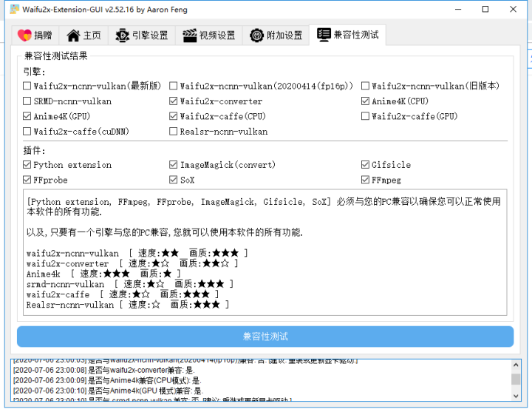
Task: Minimize the Waifu2x-Extension-GUI window
Action: click(x=458, y=9)
